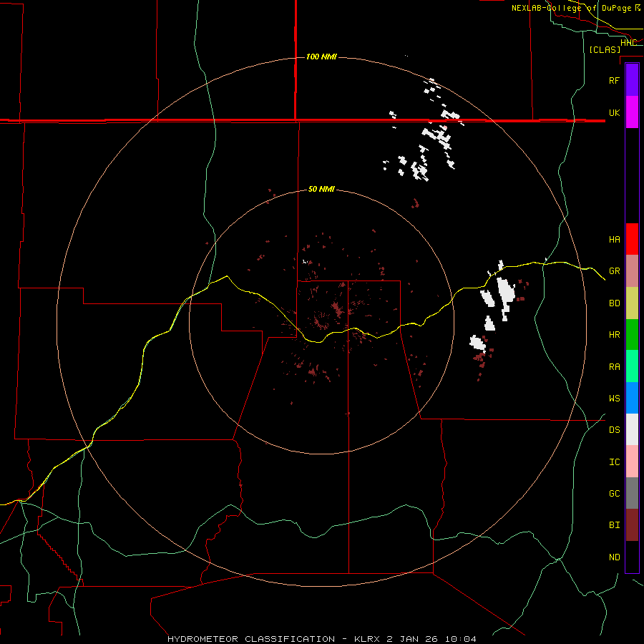
Task: Click the BI legend label
Action: click(x=615, y=525)
